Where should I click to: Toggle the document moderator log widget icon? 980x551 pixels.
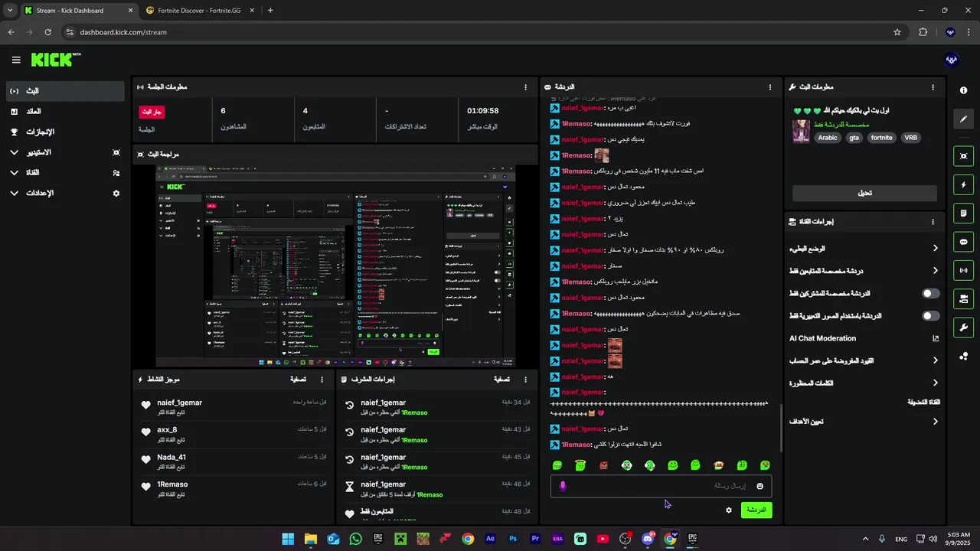[x=963, y=213]
